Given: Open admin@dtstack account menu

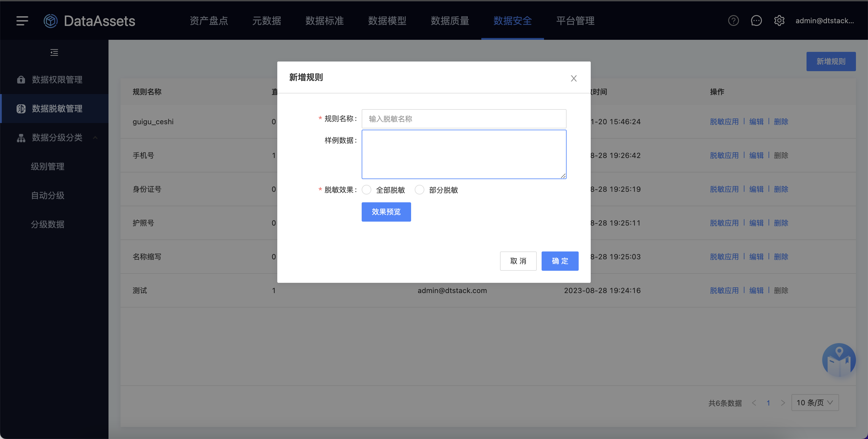Looking at the screenshot, I should click(825, 21).
